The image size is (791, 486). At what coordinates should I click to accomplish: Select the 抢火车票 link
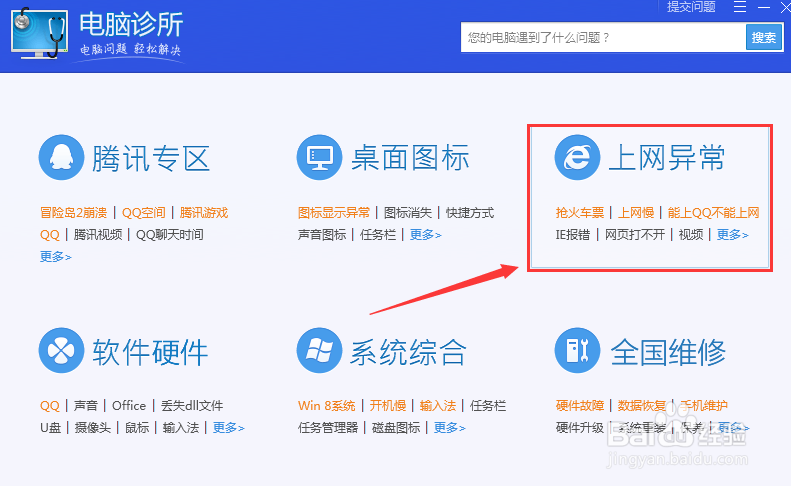580,212
